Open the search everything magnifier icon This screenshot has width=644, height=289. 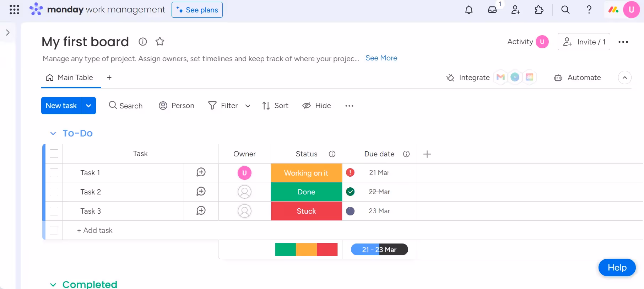565,10
